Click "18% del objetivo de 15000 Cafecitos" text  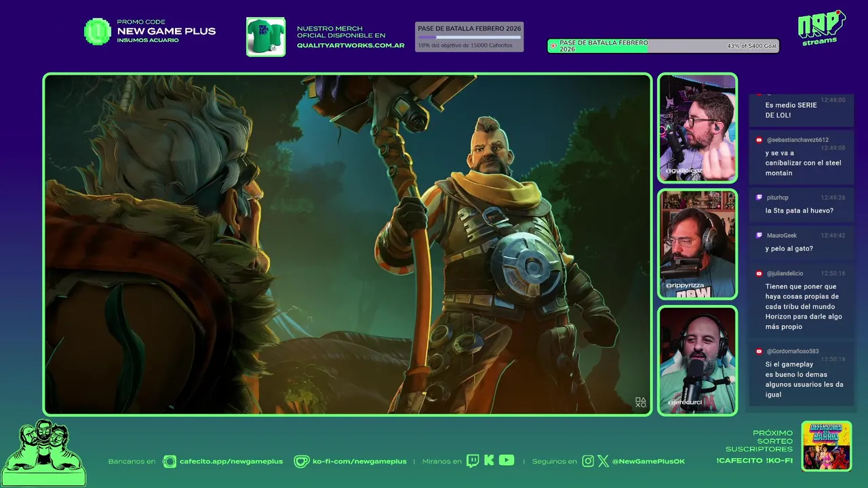pos(465,45)
